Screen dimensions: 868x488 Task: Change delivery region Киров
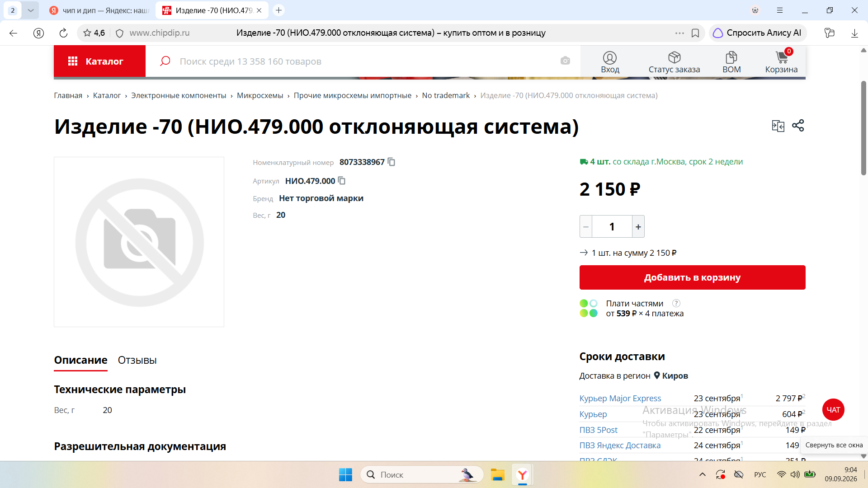click(x=671, y=375)
